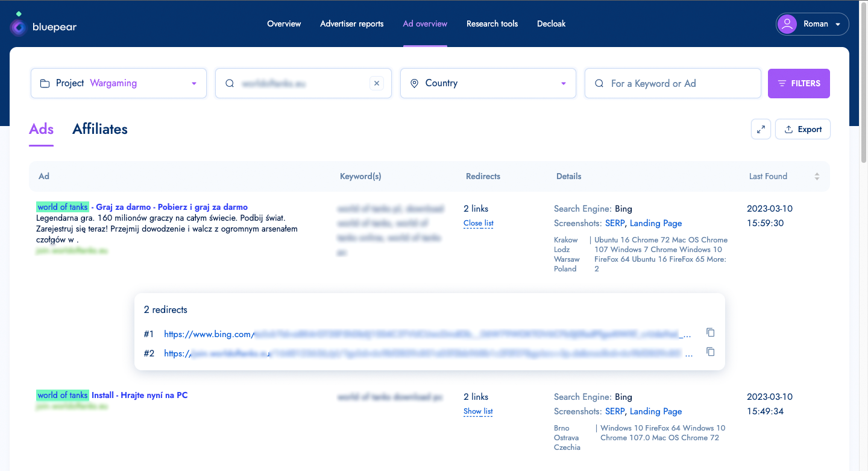
Task: Open SERP screenshot of first ad
Action: click(615, 223)
